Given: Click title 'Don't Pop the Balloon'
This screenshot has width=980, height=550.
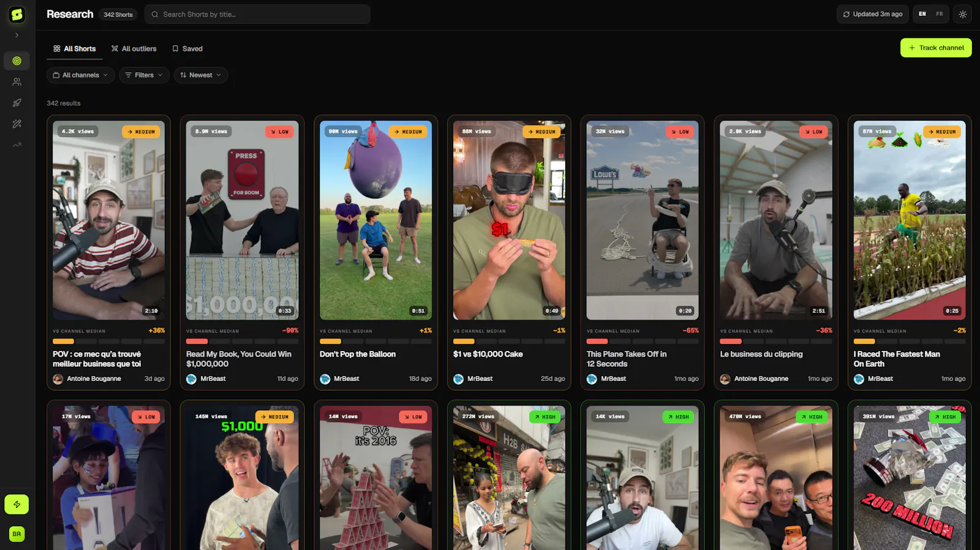Looking at the screenshot, I should (358, 354).
